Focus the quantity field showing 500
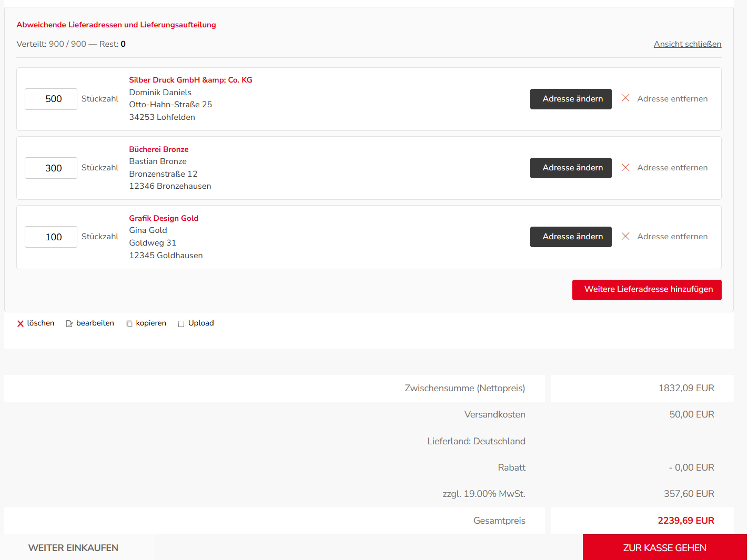748x560 pixels. coord(51,99)
